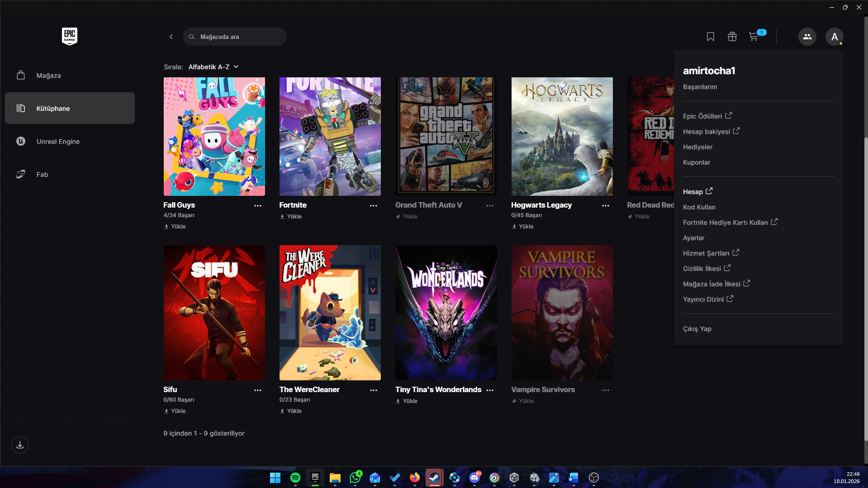Image resolution: width=868 pixels, height=488 pixels.
Task: Click the profile avatar A
Action: tap(835, 37)
